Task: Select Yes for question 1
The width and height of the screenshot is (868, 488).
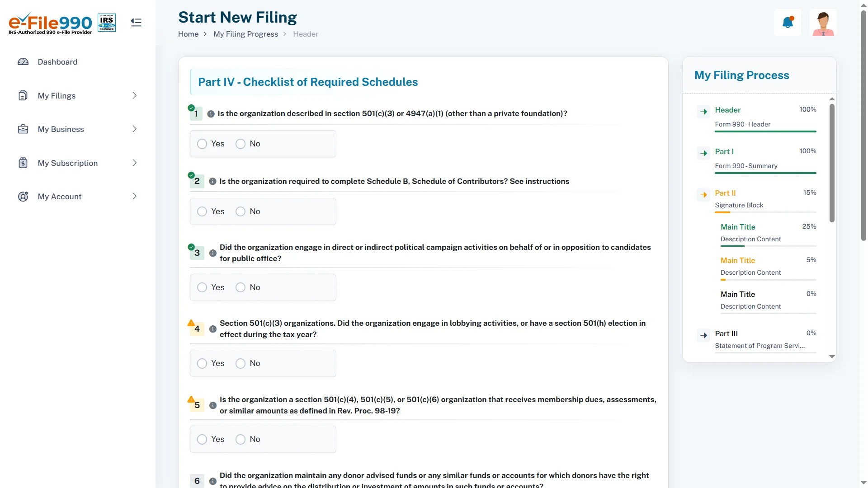Action: point(202,144)
